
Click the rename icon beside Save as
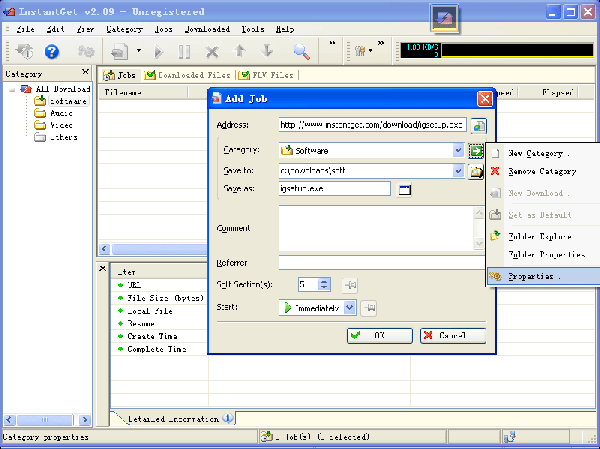tap(405, 189)
